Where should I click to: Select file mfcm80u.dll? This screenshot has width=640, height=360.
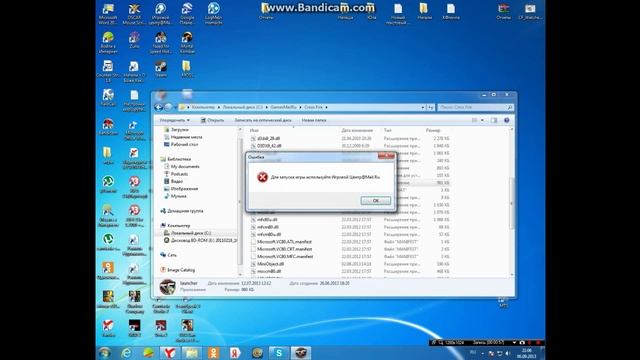click(x=269, y=234)
